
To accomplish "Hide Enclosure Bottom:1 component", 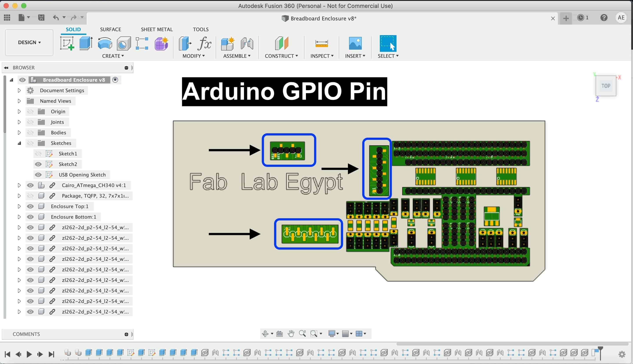I will pos(30,217).
